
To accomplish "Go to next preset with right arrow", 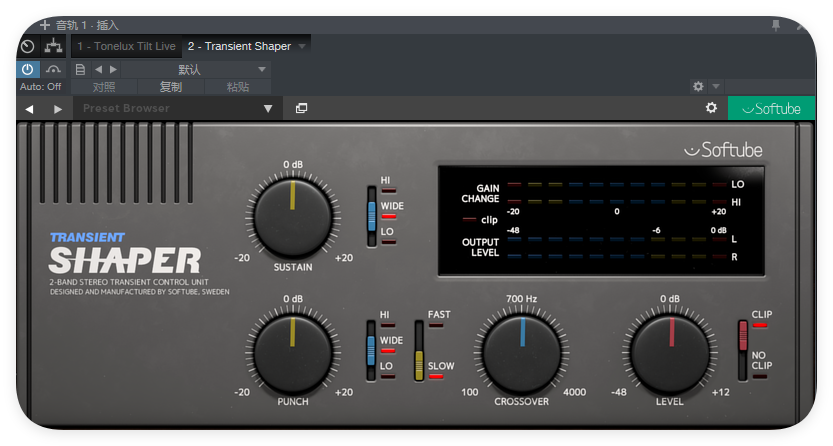I will pyautogui.click(x=113, y=70).
